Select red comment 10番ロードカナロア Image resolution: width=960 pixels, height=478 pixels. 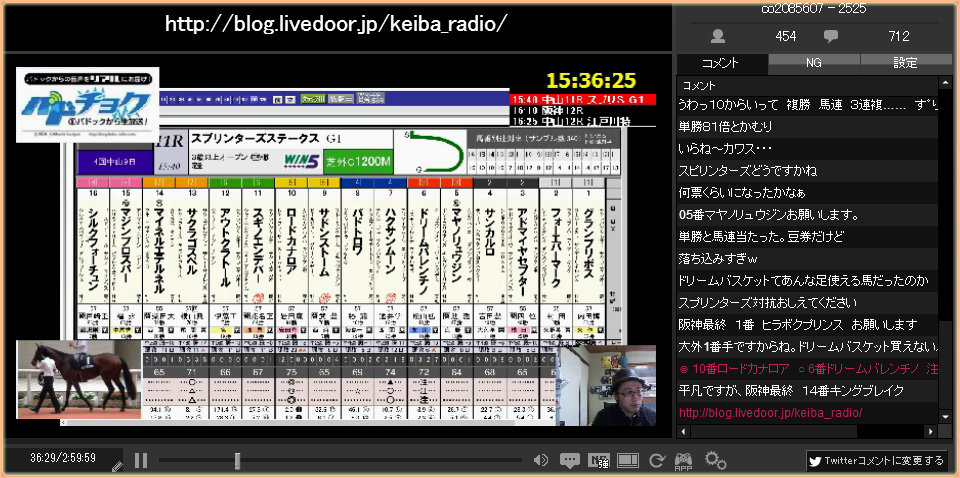click(808, 369)
